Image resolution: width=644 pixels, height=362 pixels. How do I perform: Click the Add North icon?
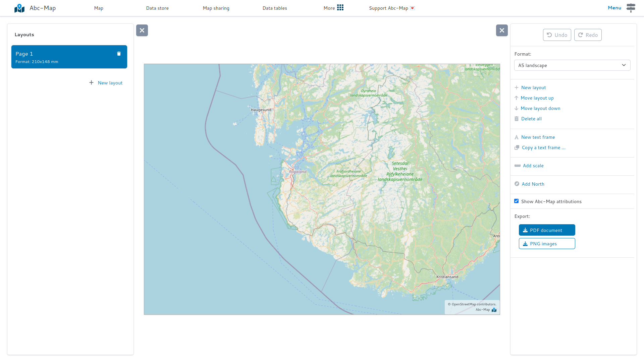coord(516,184)
